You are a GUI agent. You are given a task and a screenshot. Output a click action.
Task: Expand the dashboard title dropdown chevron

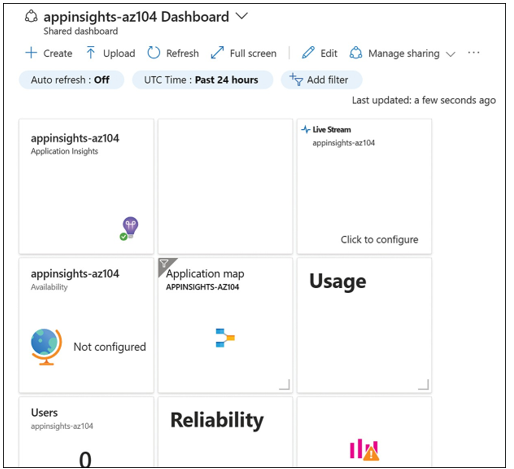[242, 16]
